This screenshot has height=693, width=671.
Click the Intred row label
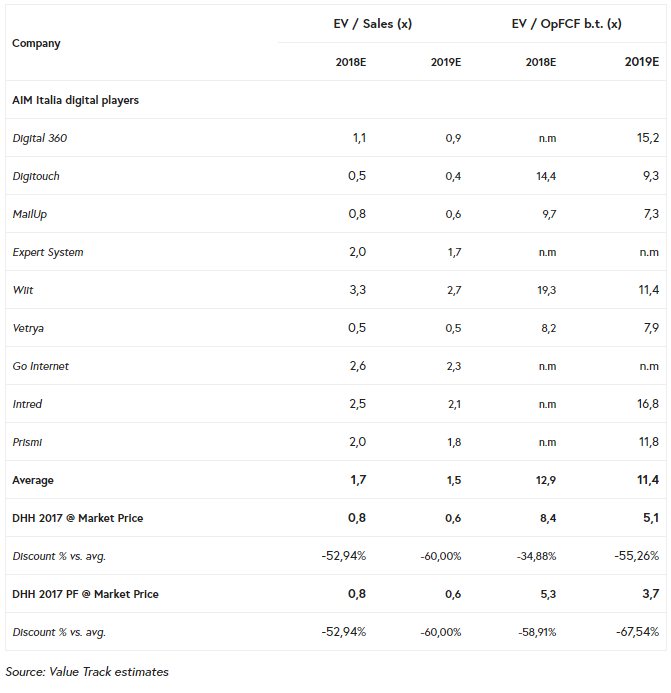click(27, 404)
